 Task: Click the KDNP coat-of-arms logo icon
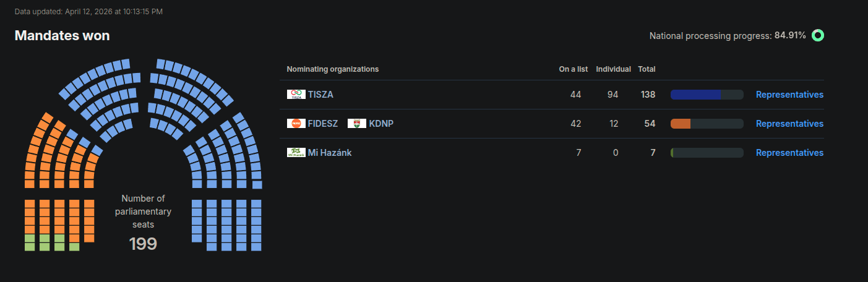pos(357,124)
